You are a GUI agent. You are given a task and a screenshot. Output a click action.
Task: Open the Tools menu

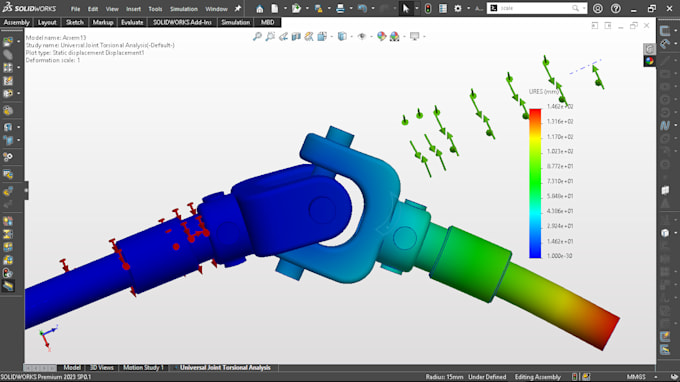pyautogui.click(x=155, y=9)
